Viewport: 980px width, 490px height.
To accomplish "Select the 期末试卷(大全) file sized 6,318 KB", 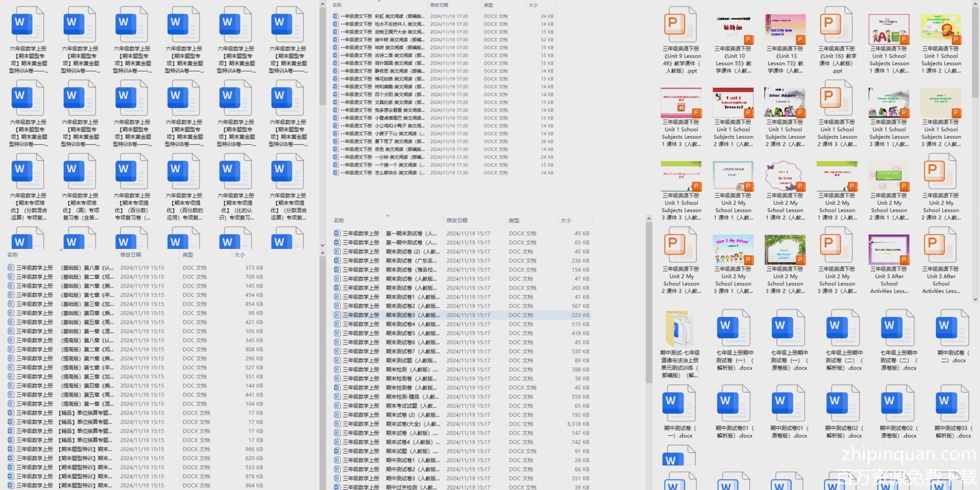I will [412, 424].
